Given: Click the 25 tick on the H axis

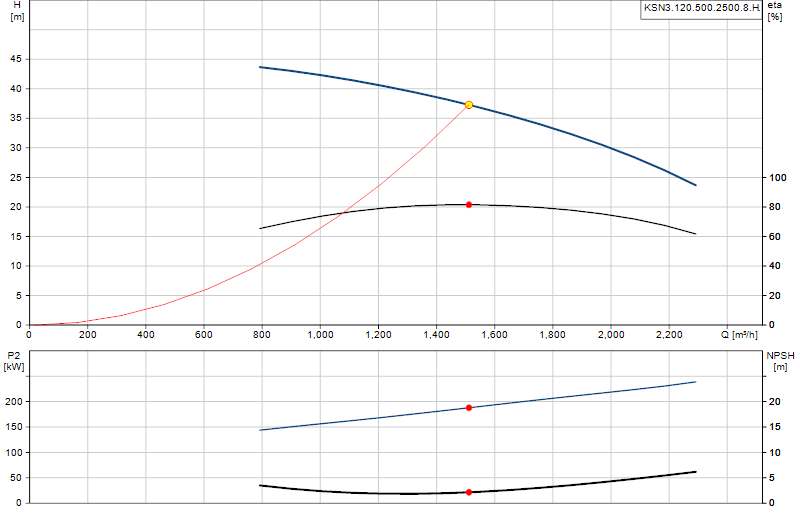Looking at the screenshot, I should (x=16, y=177).
